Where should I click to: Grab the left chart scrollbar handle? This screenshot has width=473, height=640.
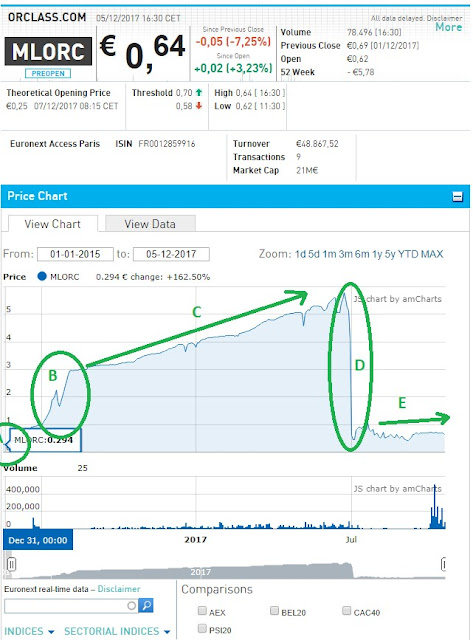[x=11, y=564]
